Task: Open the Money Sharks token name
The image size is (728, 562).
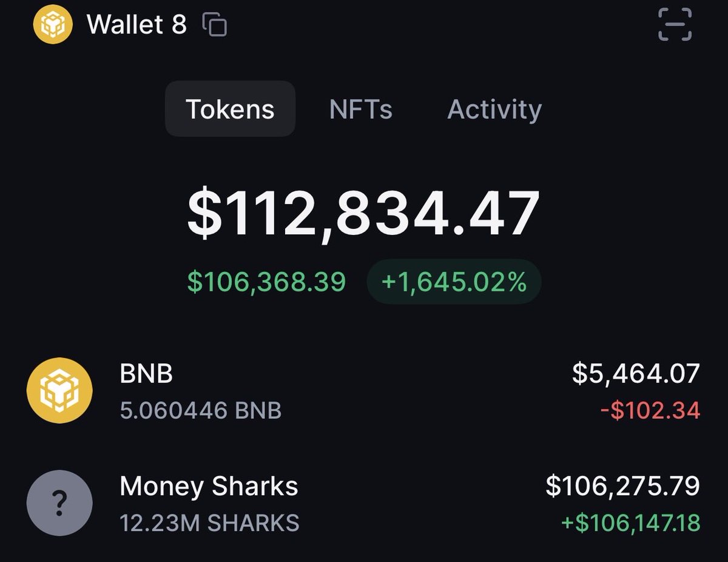Action: (209, 486)
